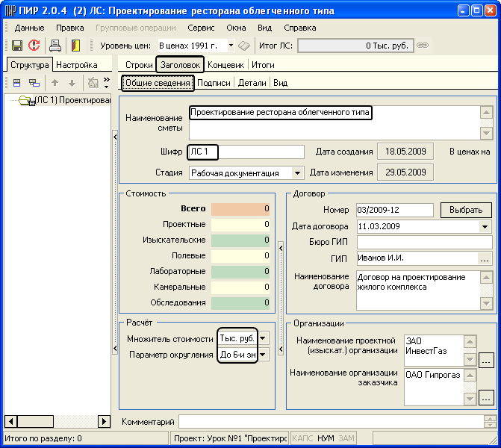Click the price book icon next to price level
Image resolution: width=501 pixels, height=448 pixels.
tap(244, 46)
